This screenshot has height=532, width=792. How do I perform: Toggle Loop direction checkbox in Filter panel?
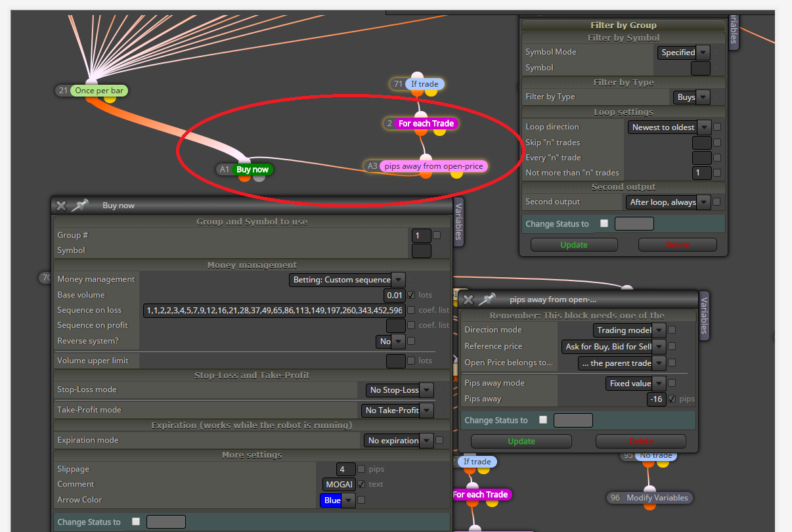717,127
